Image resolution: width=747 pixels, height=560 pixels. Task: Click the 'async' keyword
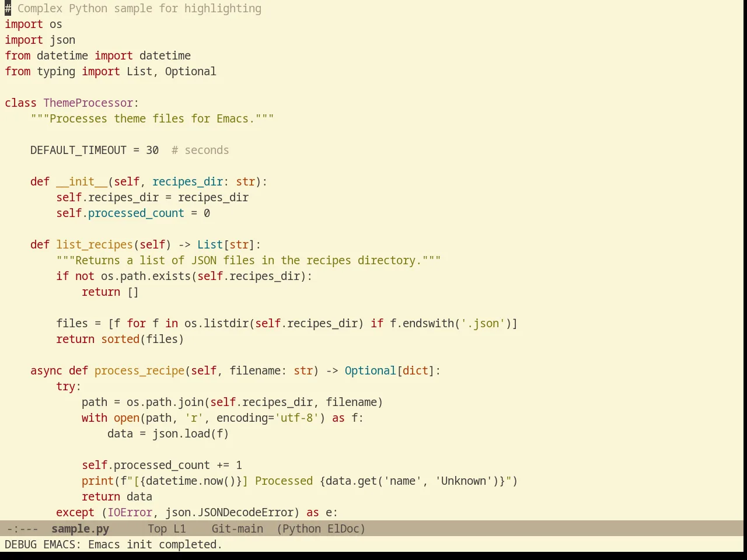point(46,370)
